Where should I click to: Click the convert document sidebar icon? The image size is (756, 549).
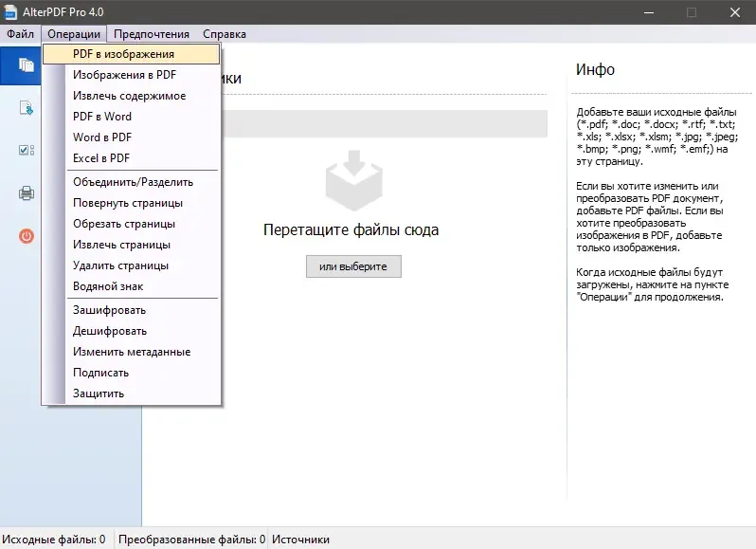[27, 107]
